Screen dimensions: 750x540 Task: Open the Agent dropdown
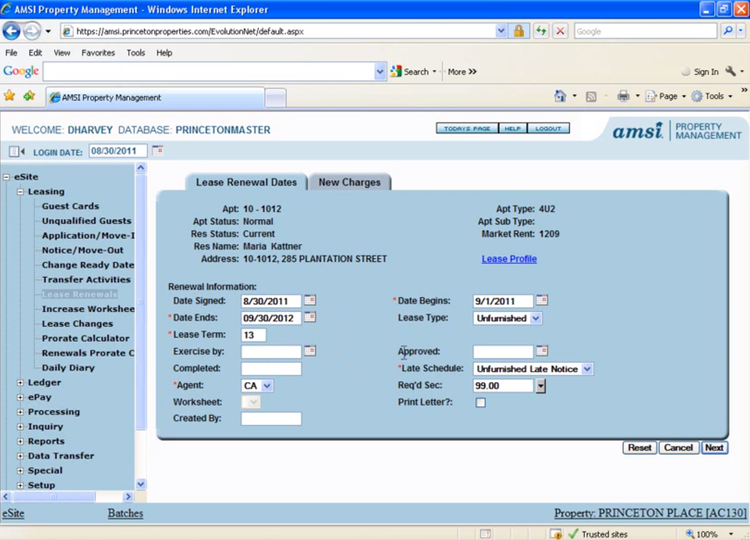point(267,385)
